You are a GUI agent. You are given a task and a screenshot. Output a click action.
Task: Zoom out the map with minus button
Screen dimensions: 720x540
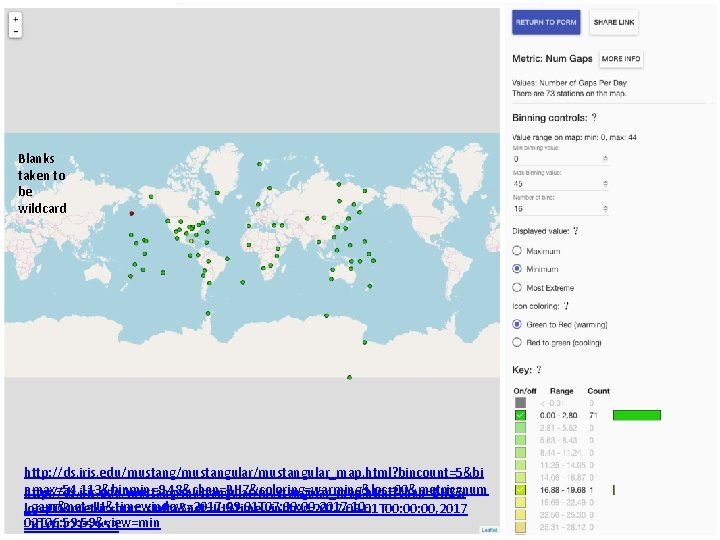(x=16, y=31)
